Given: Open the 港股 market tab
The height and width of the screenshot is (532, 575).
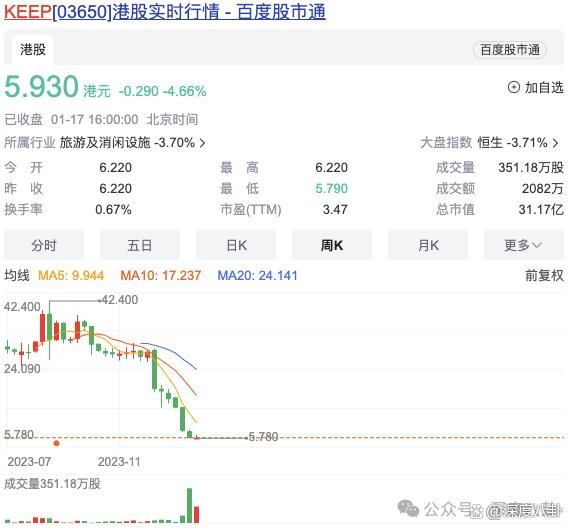Looking at the screenshot, I should pyautogui.click(x=33, y=50).
